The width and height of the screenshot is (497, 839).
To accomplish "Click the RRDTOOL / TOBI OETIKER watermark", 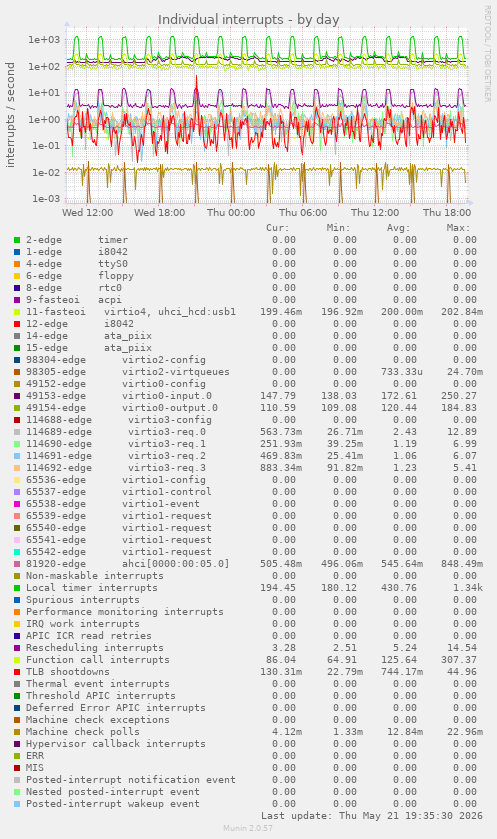I will [487, 54].
